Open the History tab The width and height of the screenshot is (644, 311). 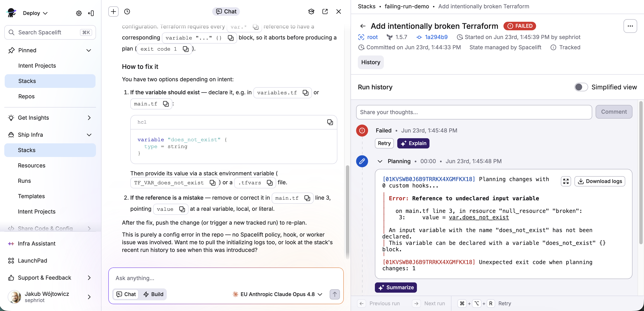pos(370,62)
